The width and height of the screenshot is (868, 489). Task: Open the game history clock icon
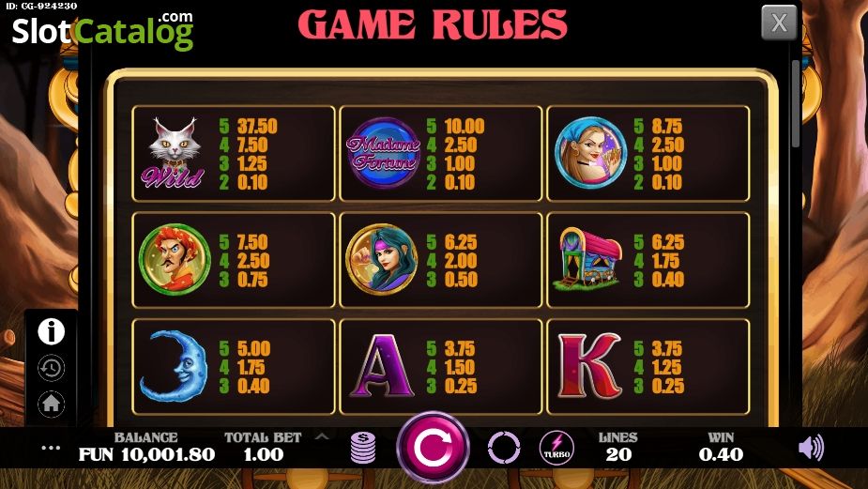(x=51, y=368)
